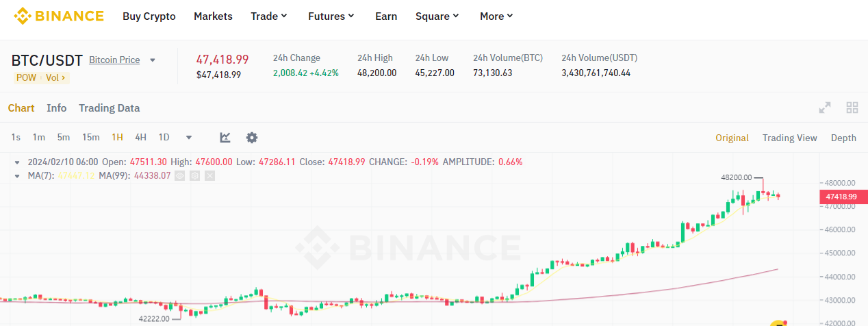Click the Open value 47511.30

147,162
